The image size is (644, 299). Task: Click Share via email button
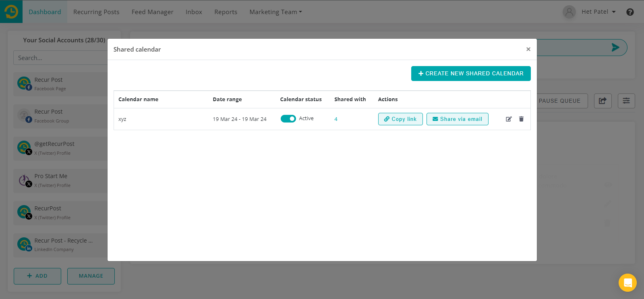pyautogui.click(x=457, y=119)
